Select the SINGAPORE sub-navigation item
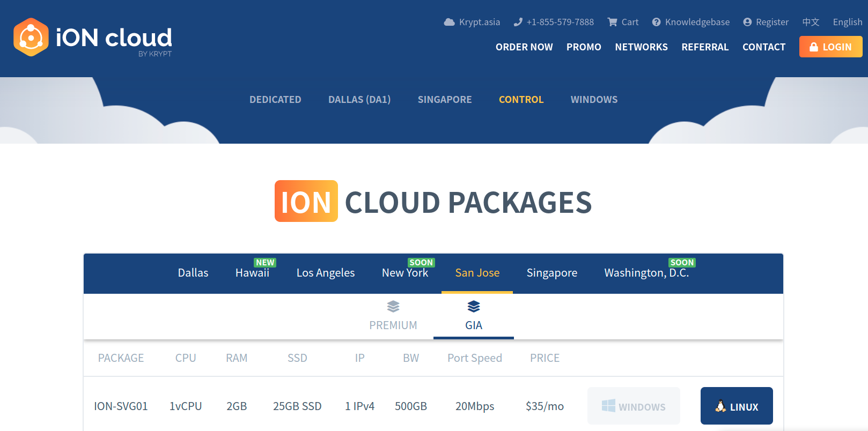868x431 pixels. coord(445,100)
